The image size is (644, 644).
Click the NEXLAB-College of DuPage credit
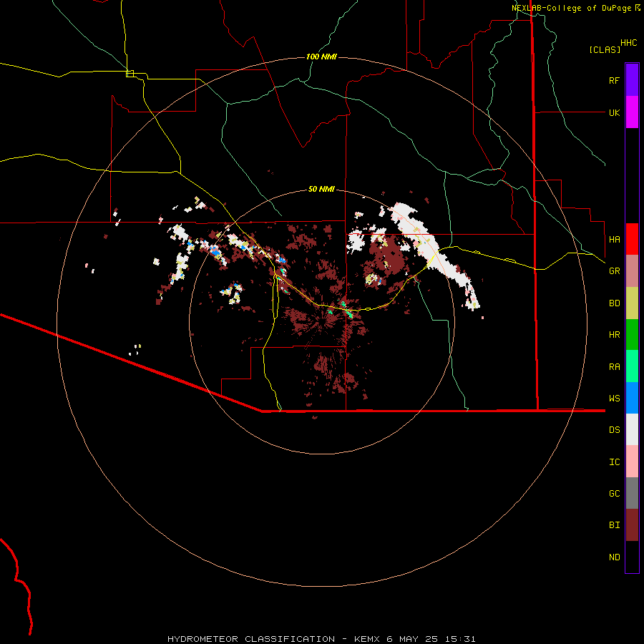click(x=571, y=8)
